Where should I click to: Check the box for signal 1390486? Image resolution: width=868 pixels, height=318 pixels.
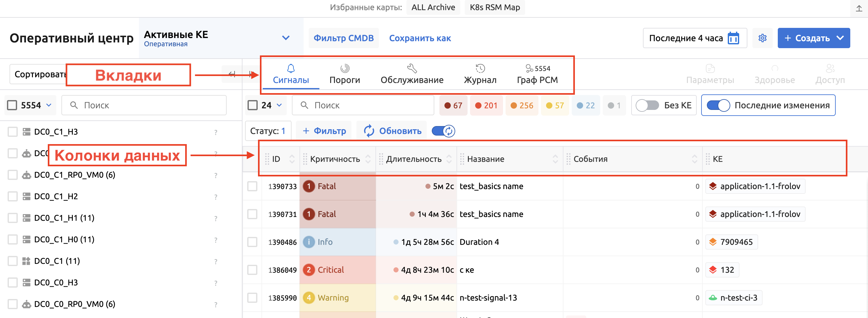[x=252, y=242]
